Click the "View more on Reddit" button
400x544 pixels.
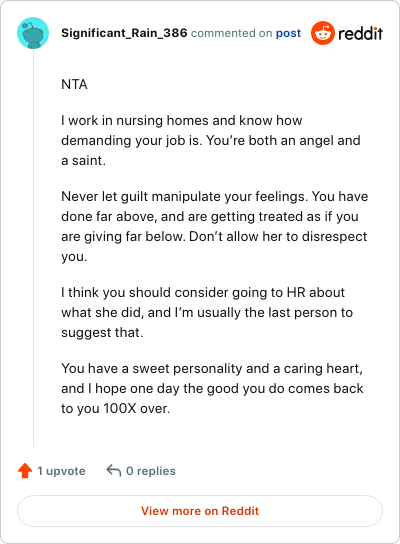pyautogui.click(x=200, y=511)
